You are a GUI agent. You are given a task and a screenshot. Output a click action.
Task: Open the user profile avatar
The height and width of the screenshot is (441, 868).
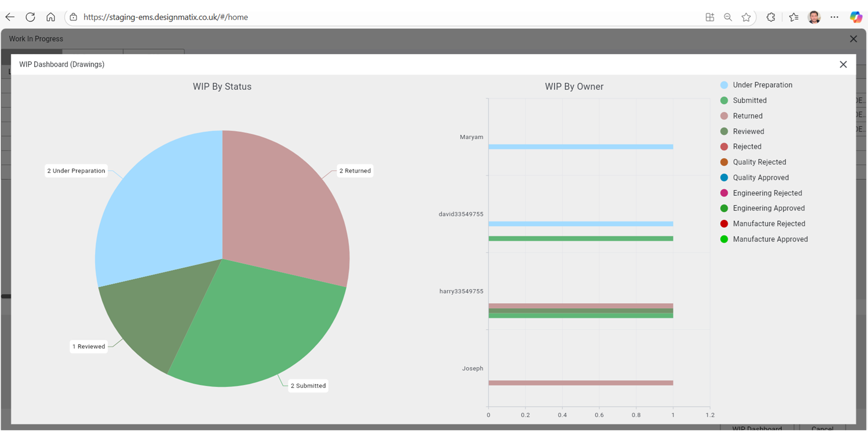pos(814,17)
